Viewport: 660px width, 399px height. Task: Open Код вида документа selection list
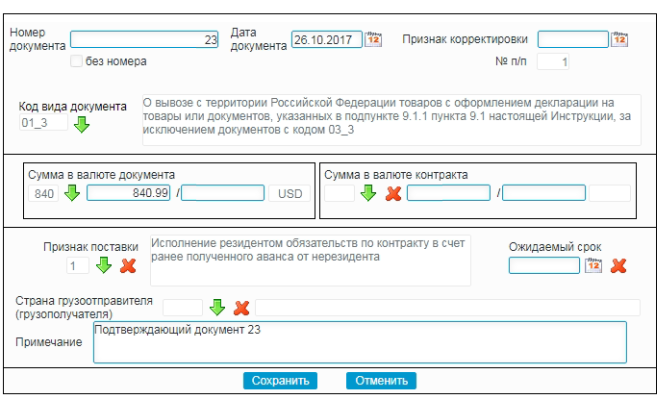pos(82,124)
